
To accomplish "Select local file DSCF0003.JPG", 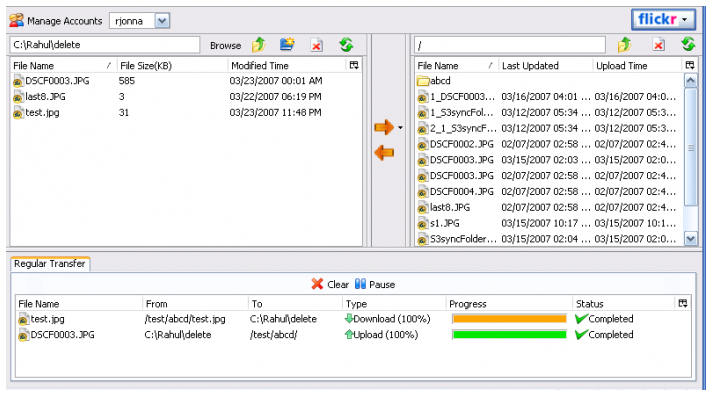I will pyautogui.click(x=186, y=81).
